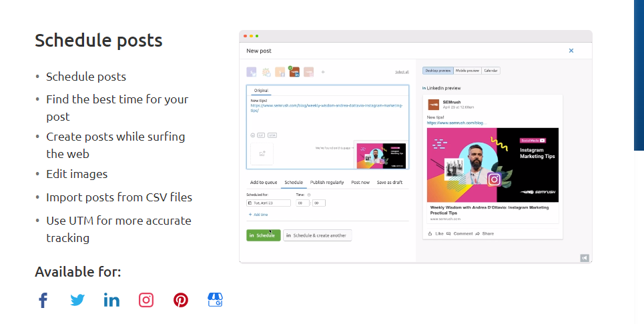Open the Original tab in the editor
Screen dimensions: 644x324
click(261, 91)
